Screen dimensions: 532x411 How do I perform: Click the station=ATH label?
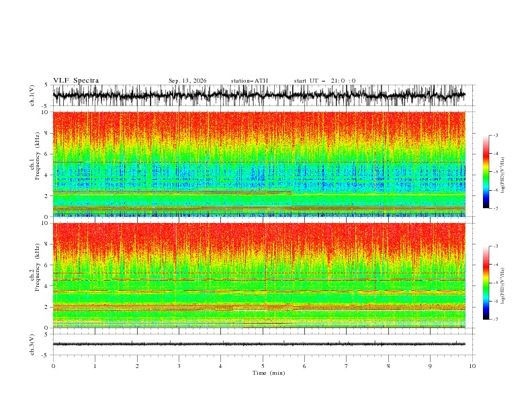(x=249, y=81)
